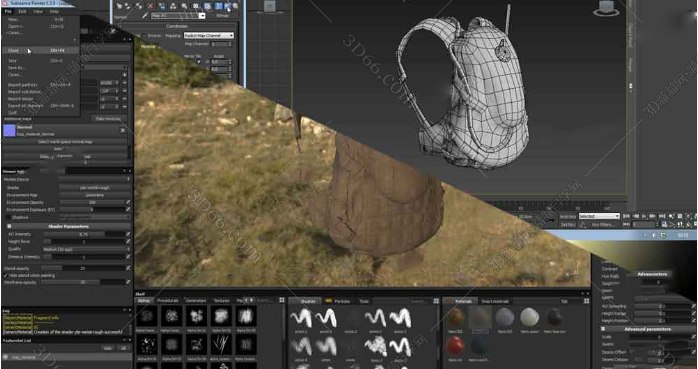
Task: Click the Key Filters button
Action: (603, 225)
